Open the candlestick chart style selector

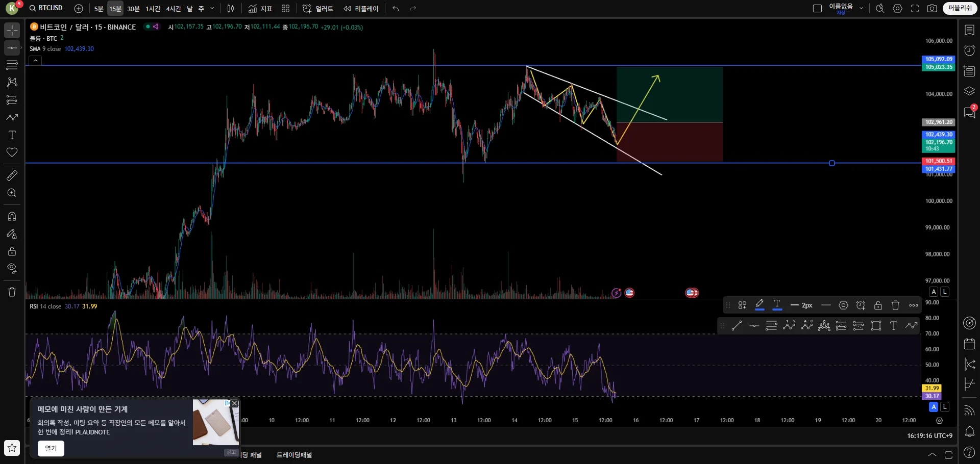point(231,9)
